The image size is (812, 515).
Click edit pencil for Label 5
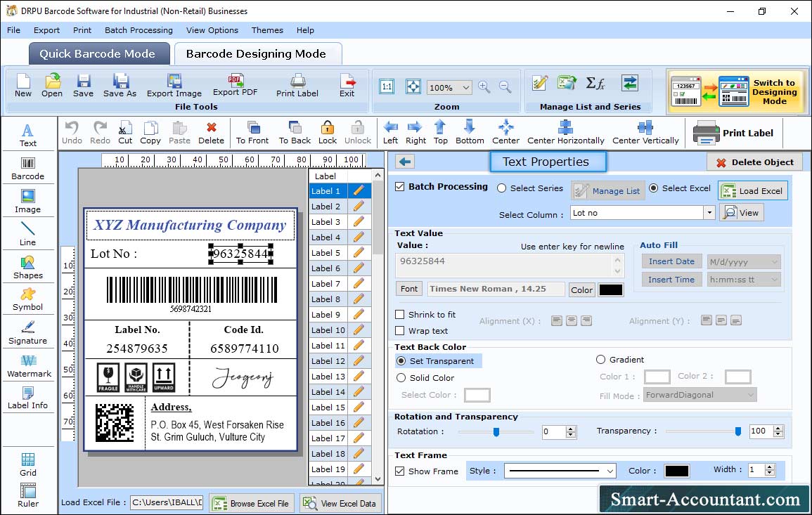[x=359, y=253]
